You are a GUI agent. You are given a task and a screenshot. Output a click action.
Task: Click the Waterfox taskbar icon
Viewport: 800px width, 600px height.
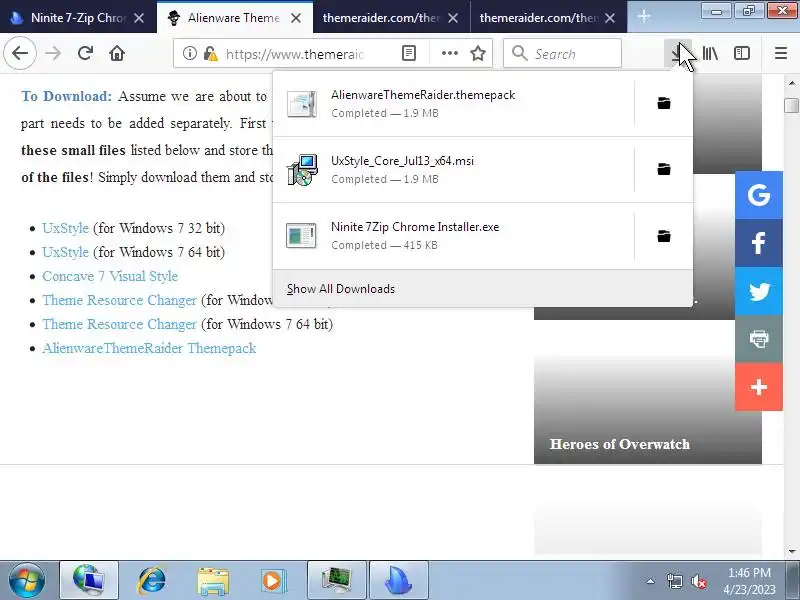[398, 580]
